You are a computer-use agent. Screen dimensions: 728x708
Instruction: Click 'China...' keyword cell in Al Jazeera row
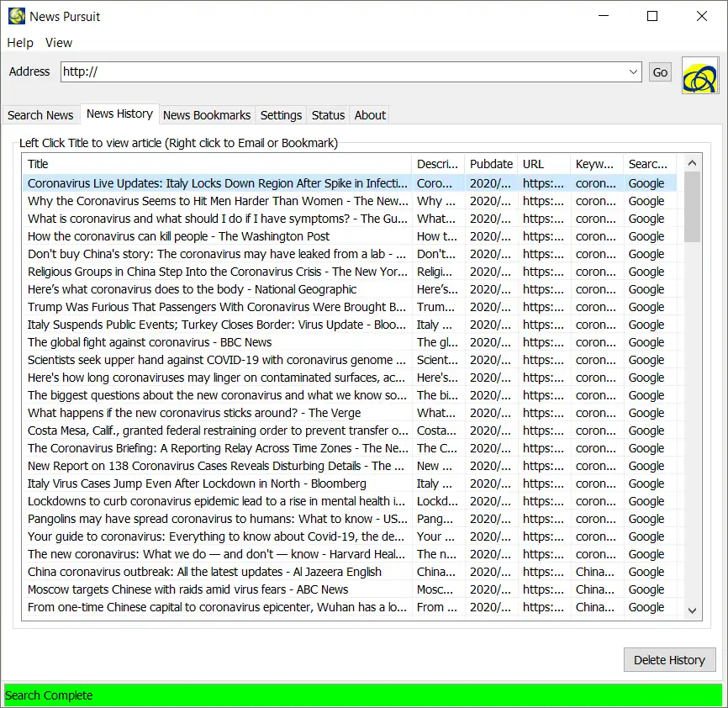click(x=594, y=572)
